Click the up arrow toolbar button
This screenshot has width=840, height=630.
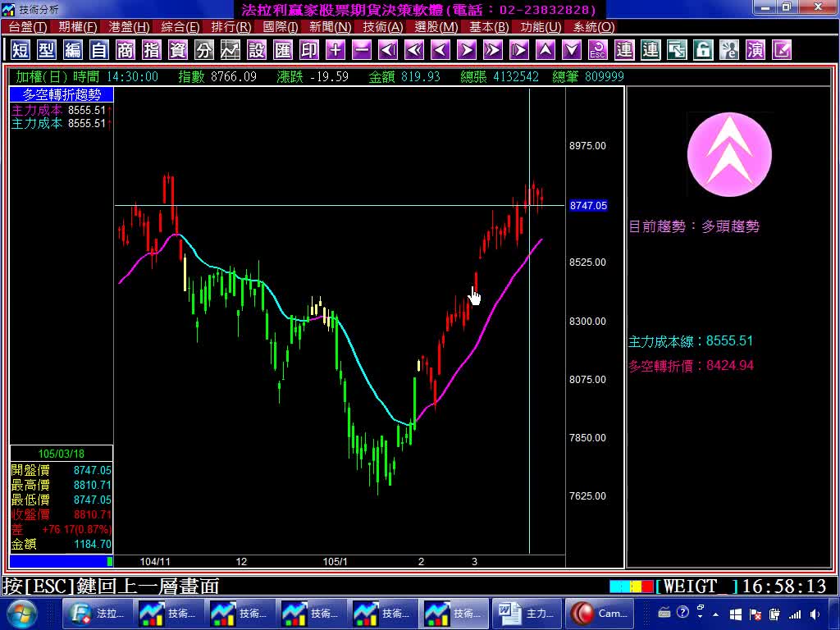546,50
